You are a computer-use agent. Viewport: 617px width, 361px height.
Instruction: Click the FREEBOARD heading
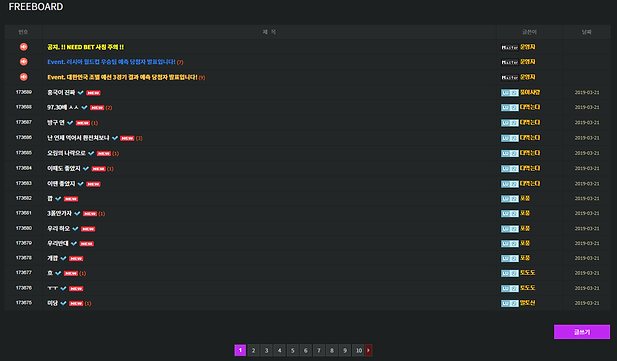click(x=36, y=7)
